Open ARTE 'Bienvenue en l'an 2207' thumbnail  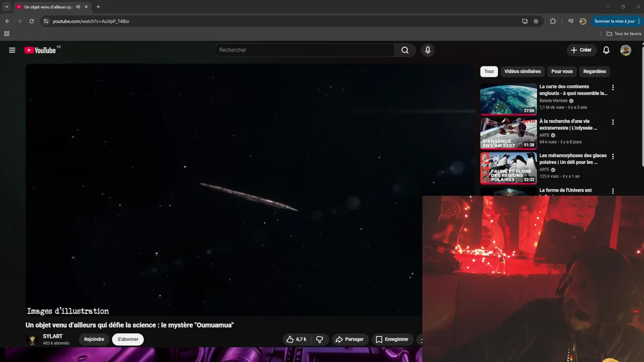click(x=508, y=134)
